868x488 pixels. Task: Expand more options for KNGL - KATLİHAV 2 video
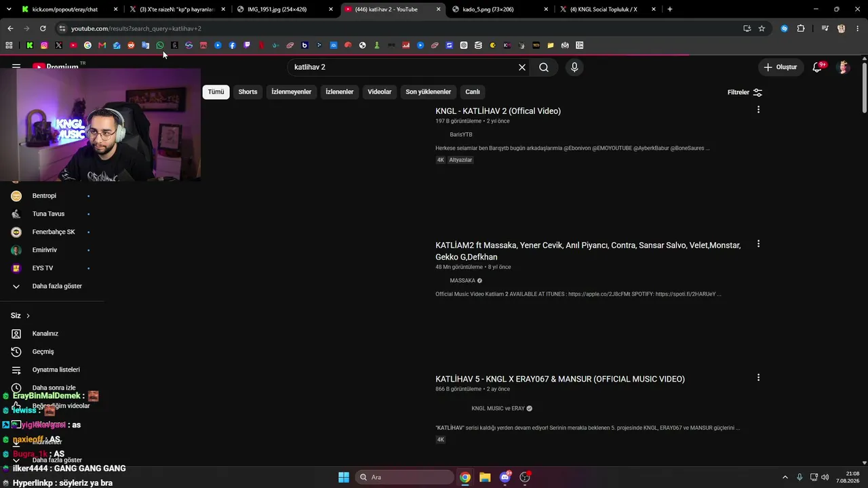pos(758,110)
